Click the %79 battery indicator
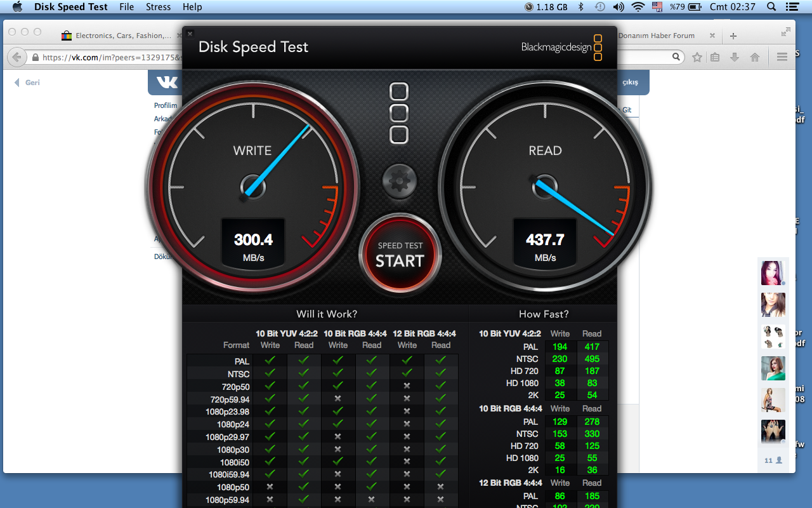This screenshot has width=812, height=508. click(x=686, y=7)
